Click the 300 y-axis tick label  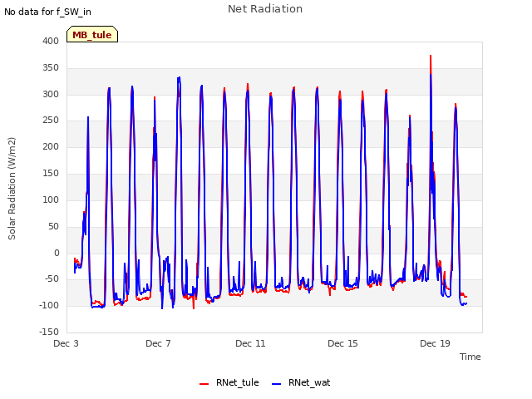click(x=51, y=94)
